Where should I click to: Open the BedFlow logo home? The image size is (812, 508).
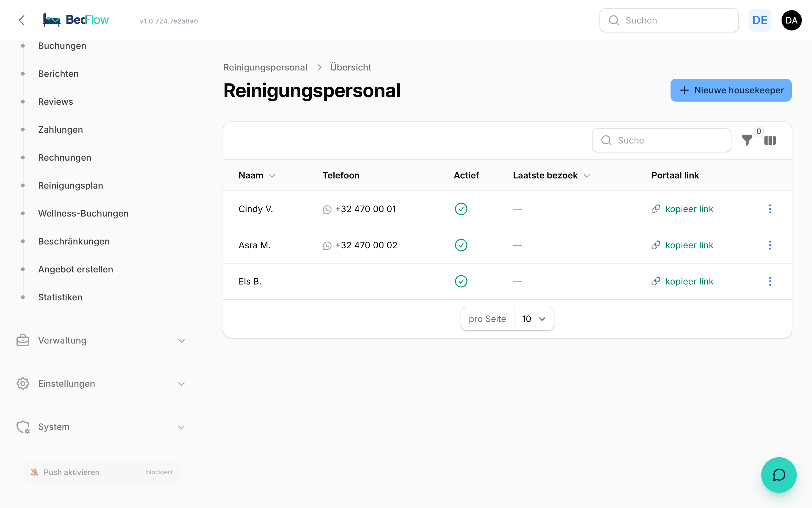[76, 20]
